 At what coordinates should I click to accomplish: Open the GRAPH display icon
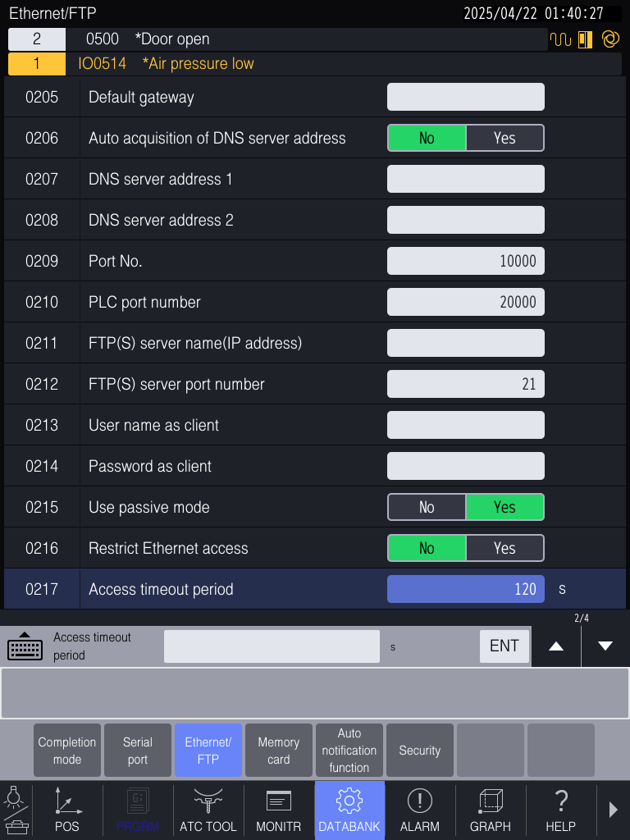(490, 810)
